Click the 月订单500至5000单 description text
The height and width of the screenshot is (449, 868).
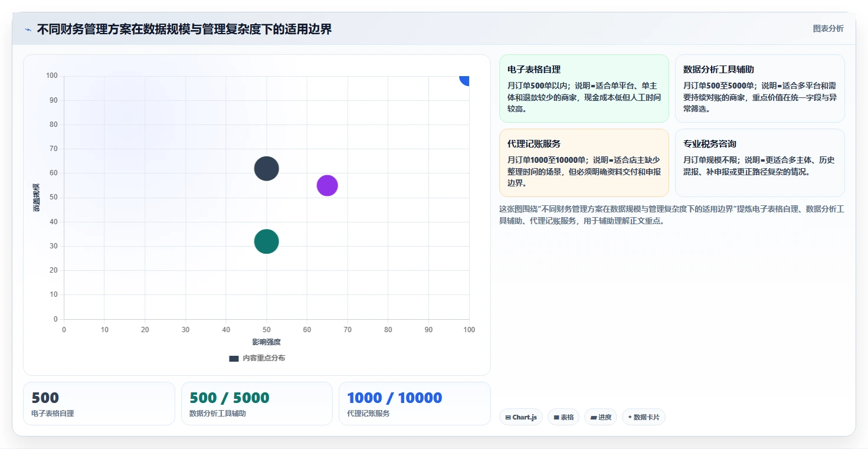[759, 97]
